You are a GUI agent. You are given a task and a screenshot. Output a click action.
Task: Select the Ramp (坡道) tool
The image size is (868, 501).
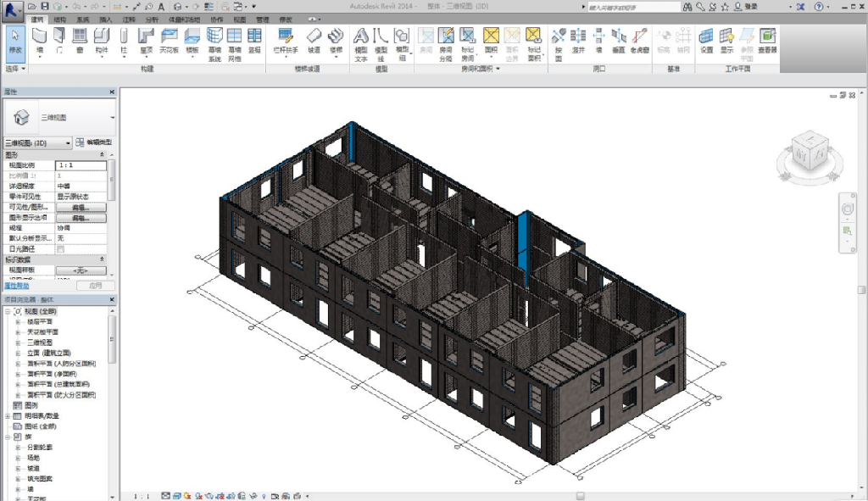tap(314, 41)
